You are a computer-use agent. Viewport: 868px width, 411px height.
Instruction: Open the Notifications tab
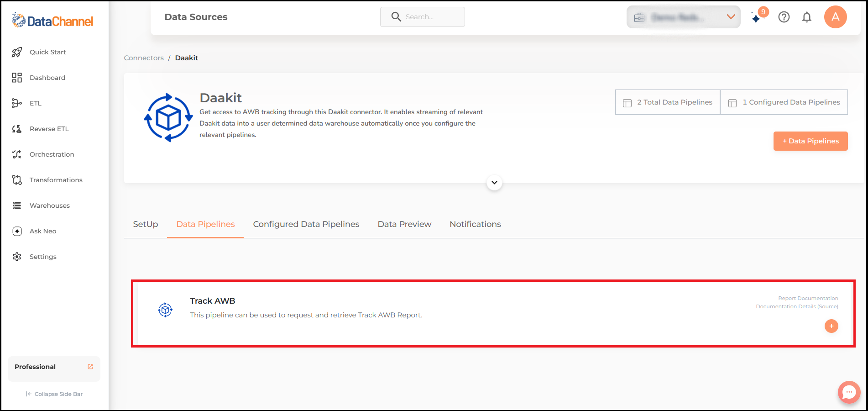[475, 224]
